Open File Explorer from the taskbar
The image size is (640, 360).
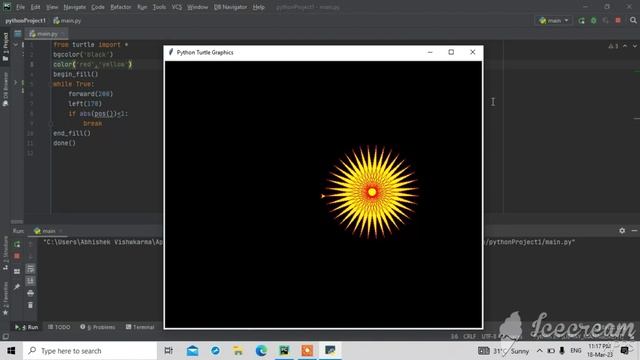238,351
